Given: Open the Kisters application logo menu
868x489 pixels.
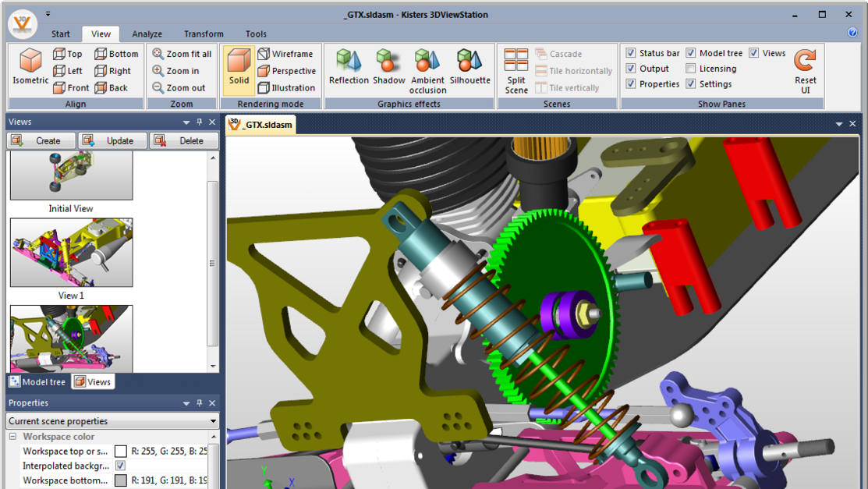Looking at the screenshot, I should 22,23.
